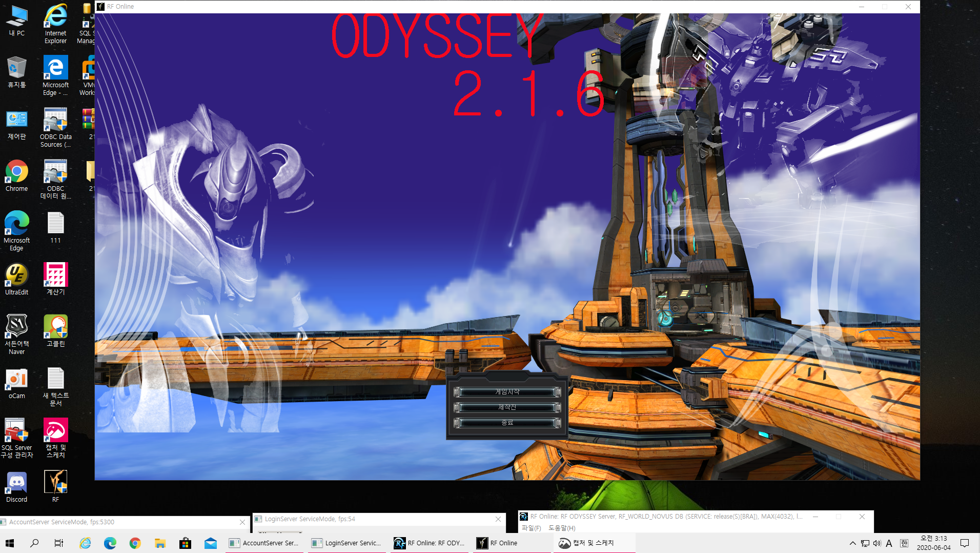Click the 제작진 credits button
Viewport: 980px width, 553px height.
pos(507,407)
